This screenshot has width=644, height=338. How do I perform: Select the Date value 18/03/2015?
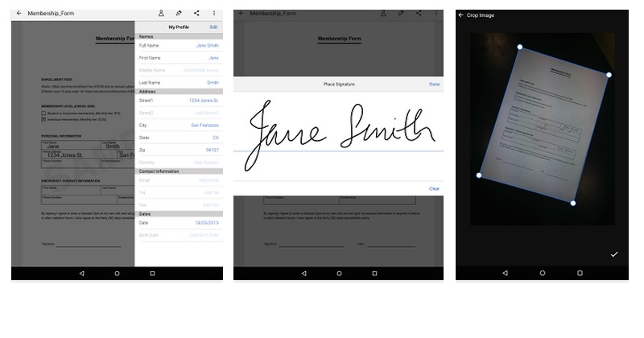207,223
